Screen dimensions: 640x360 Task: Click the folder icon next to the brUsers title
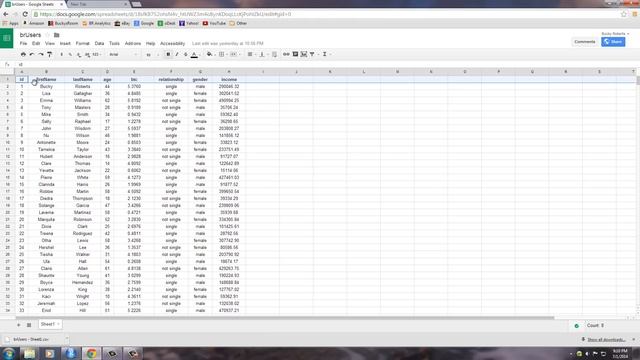tap(56, 35)
